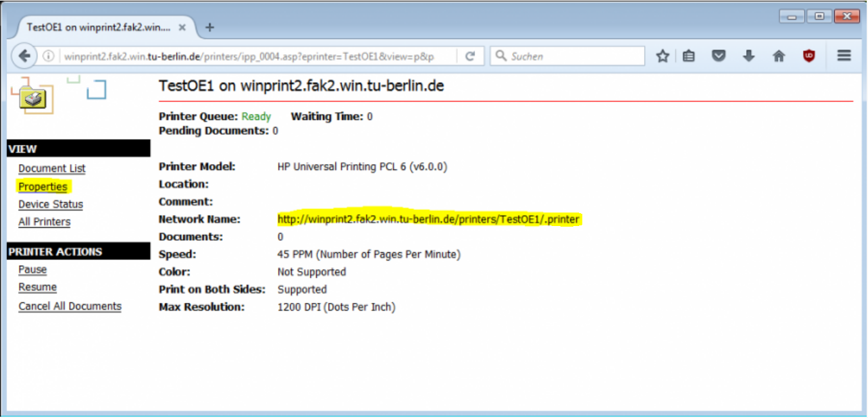Open the downloads arrow icon
This screenshot has height=418, width=868.
(749, 57)
